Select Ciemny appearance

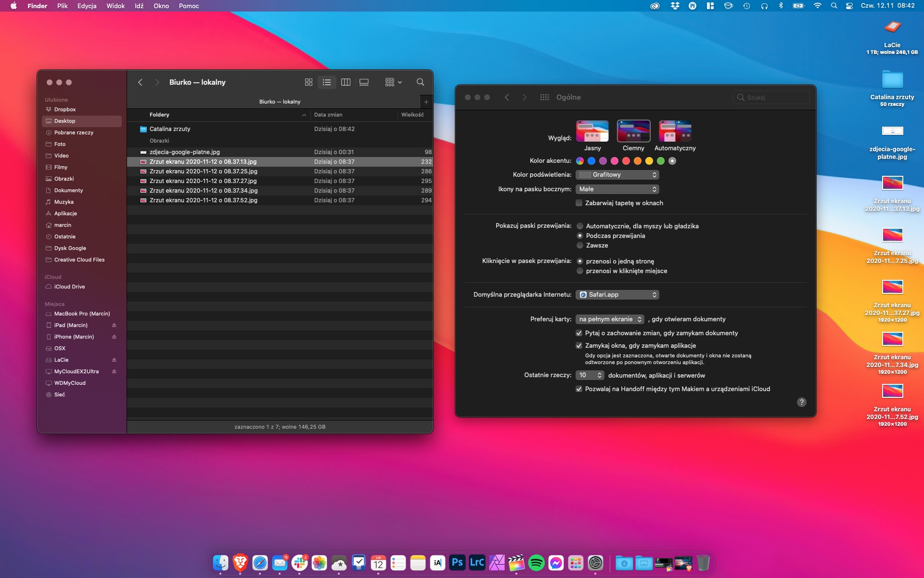[x=634, y=131]
